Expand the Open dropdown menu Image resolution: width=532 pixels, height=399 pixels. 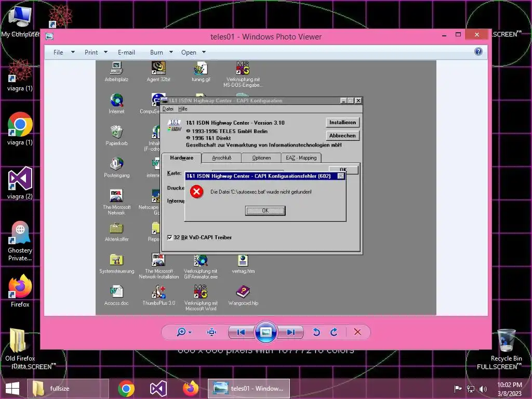point(193,52)
